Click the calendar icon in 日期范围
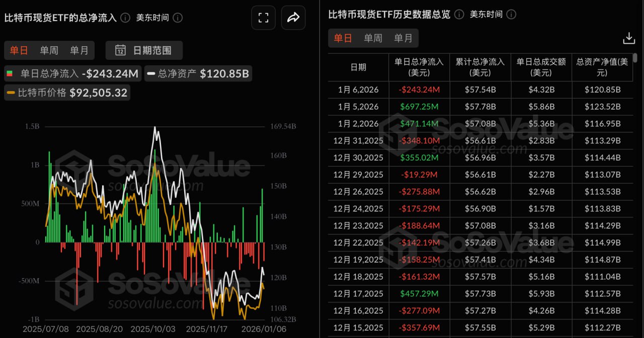Viewport: 644px width, 338px height. coord(120,50)
